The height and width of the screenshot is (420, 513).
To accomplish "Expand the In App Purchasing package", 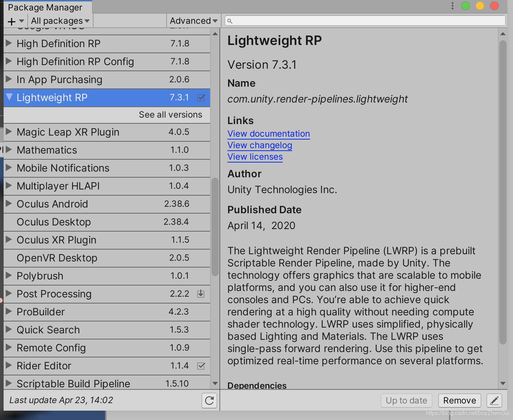I will click(x=9, y=79).
